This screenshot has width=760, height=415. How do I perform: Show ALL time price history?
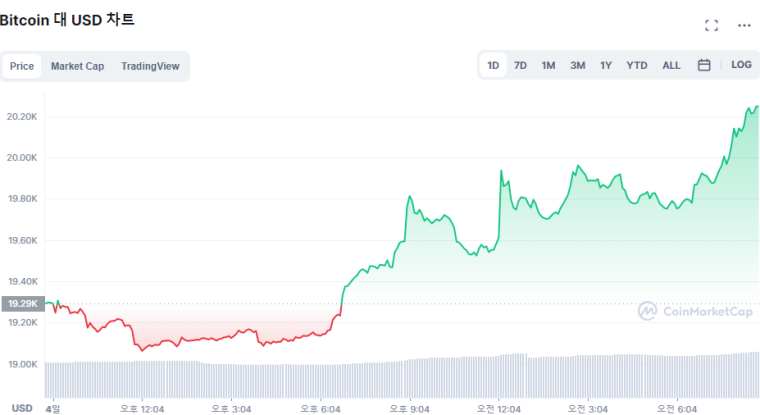point(671,65)
